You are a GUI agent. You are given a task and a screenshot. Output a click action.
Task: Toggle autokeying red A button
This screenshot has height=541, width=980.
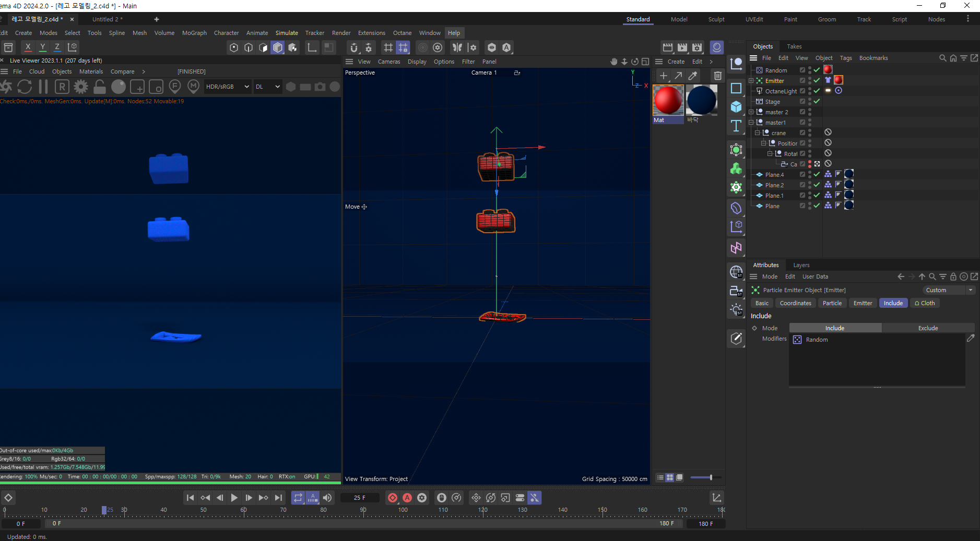[407, 498]
